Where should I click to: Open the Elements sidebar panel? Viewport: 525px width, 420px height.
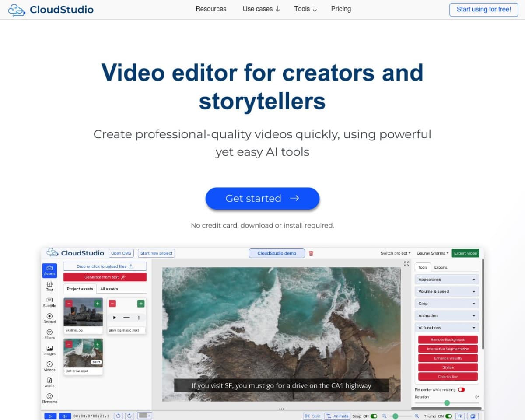point(49,399)
